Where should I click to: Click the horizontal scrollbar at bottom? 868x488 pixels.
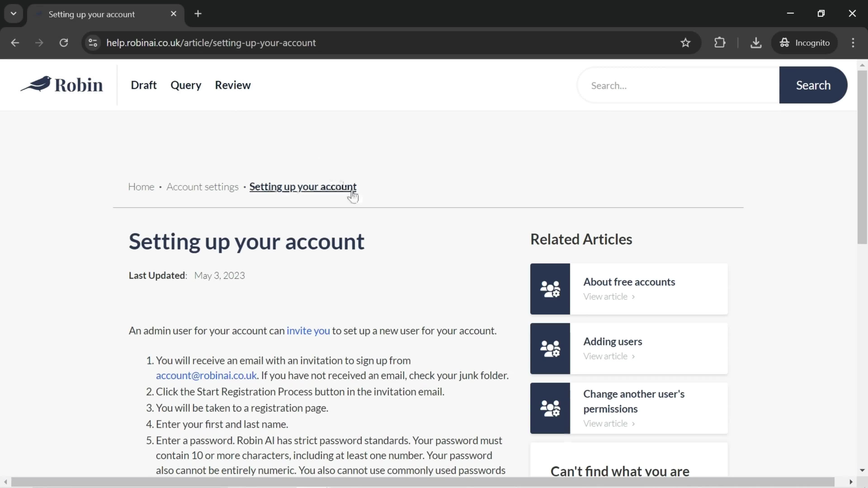click(422, 482)
